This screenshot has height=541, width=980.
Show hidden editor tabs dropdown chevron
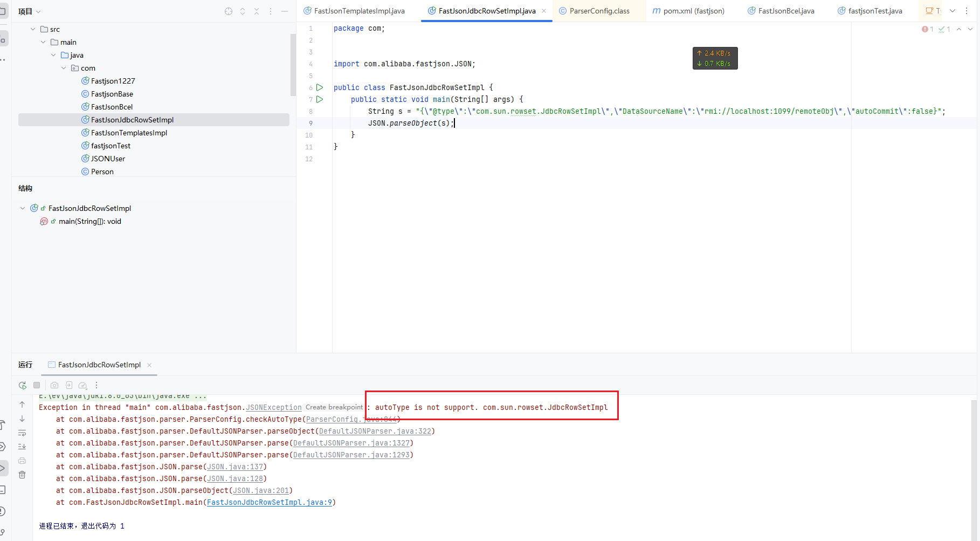[953, 11]
